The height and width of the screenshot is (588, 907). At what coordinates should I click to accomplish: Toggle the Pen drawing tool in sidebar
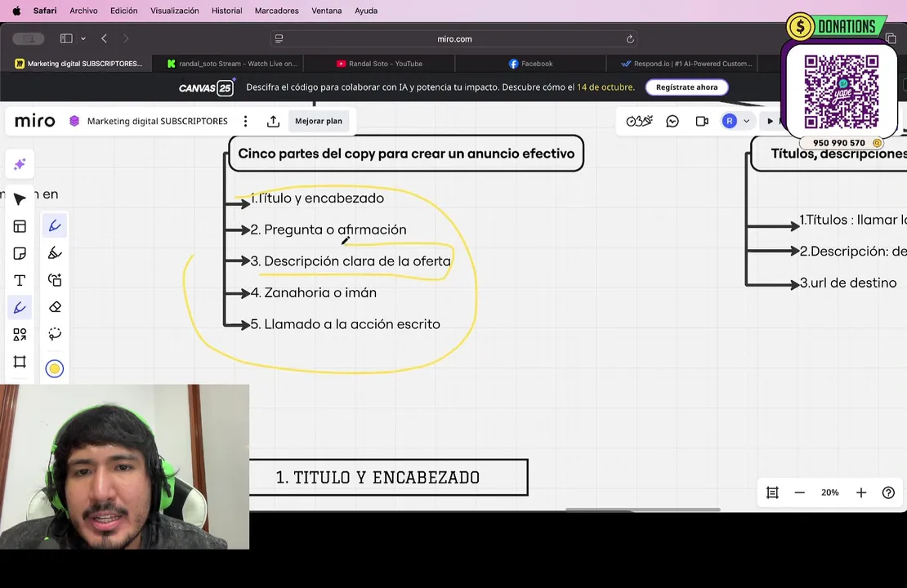[x=20, y=308]
